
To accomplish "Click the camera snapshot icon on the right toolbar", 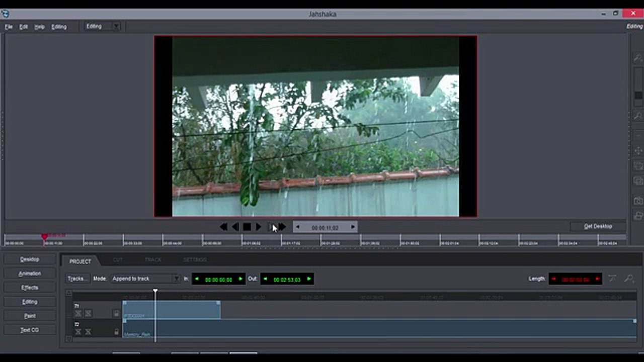I will pos(638,201).
